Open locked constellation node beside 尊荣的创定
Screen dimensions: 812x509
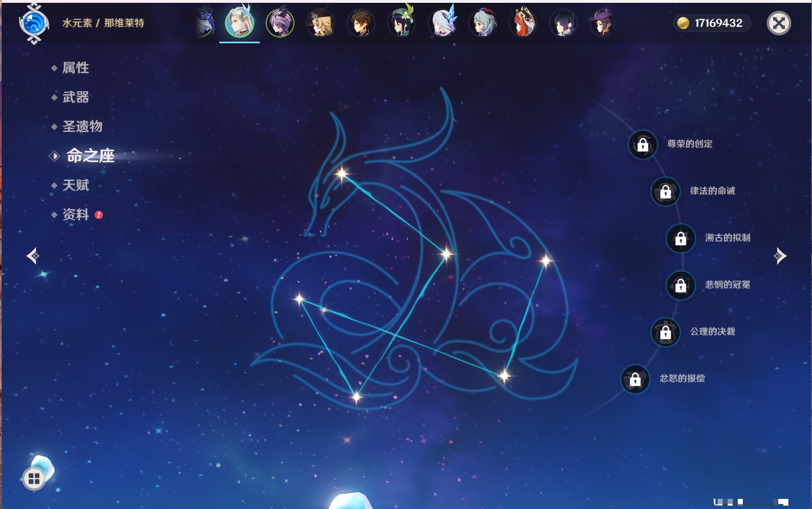tap(643, 145)
